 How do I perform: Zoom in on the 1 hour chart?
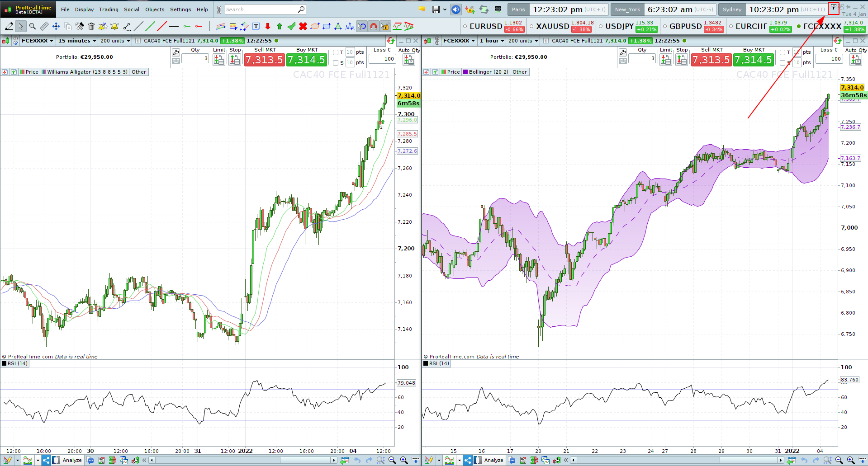click(x=851, y=460)
